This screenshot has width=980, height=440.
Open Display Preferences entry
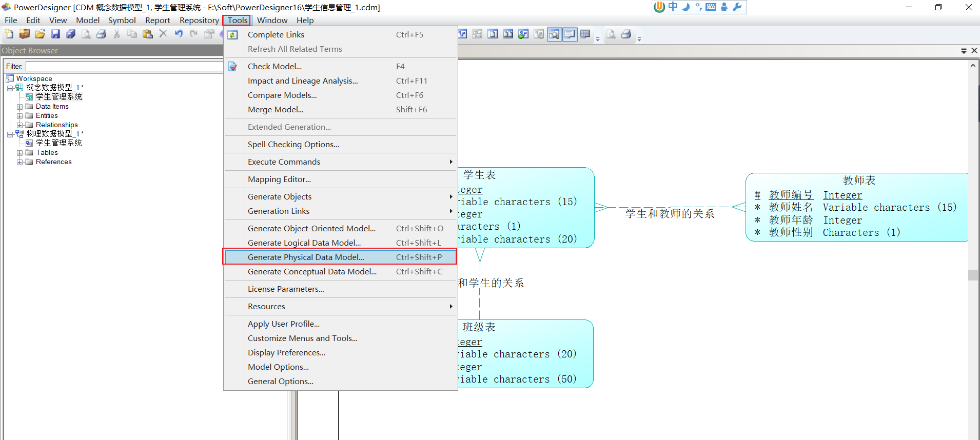pos(340,353)
